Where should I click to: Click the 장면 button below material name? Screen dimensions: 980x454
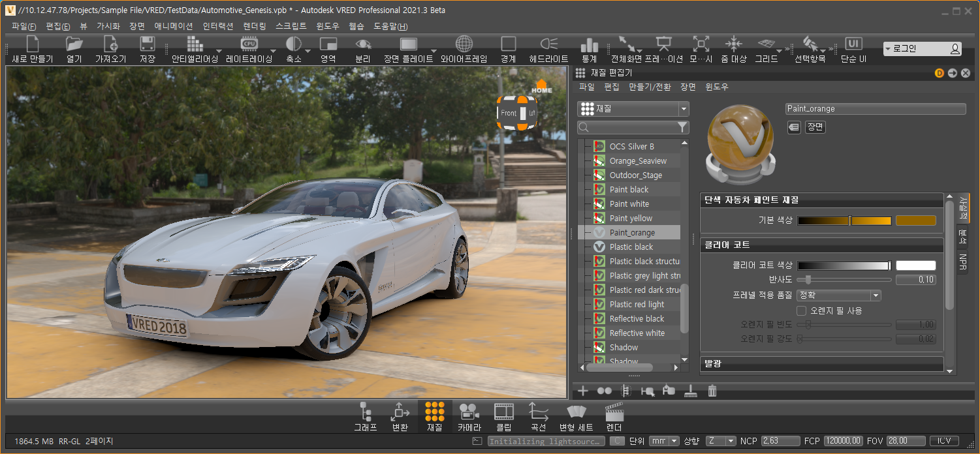(815, 127)
